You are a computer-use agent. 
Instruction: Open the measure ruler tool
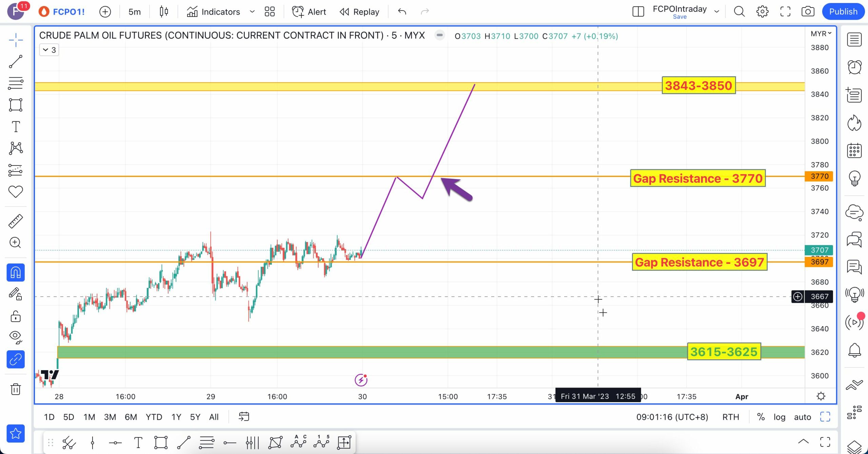click(x=16, y=221)
